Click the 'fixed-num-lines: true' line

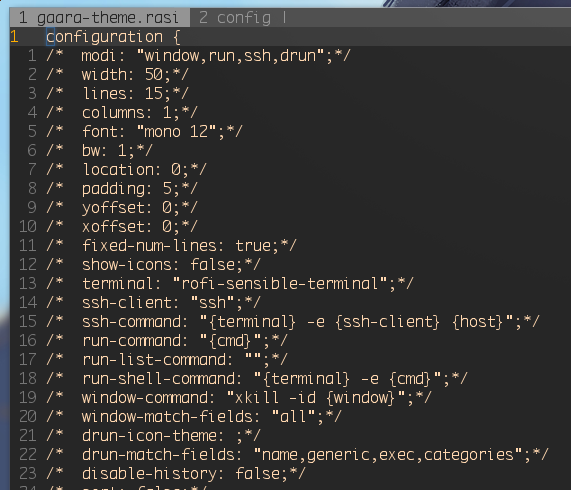pos(171,245)
